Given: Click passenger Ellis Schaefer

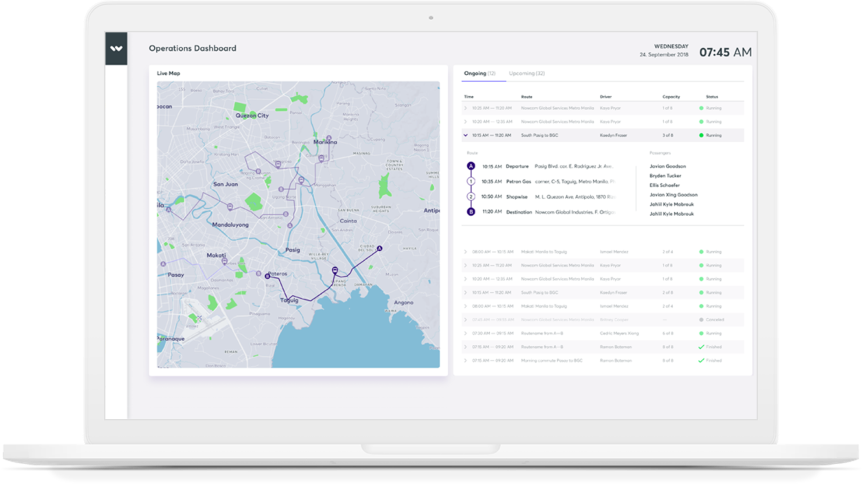Looking at the screenshot, I should point(664,185).
